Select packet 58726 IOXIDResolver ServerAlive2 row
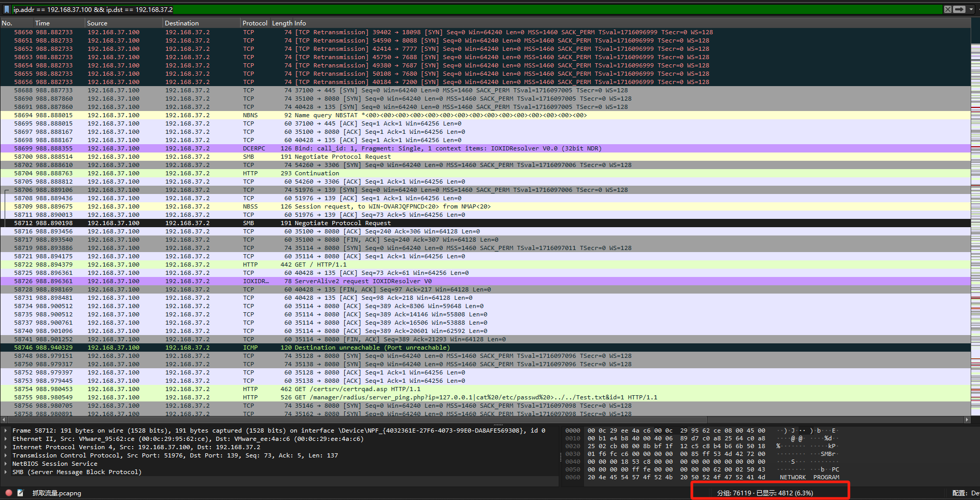Viewport: 980px width, 500px height. [x=485, y=281]
